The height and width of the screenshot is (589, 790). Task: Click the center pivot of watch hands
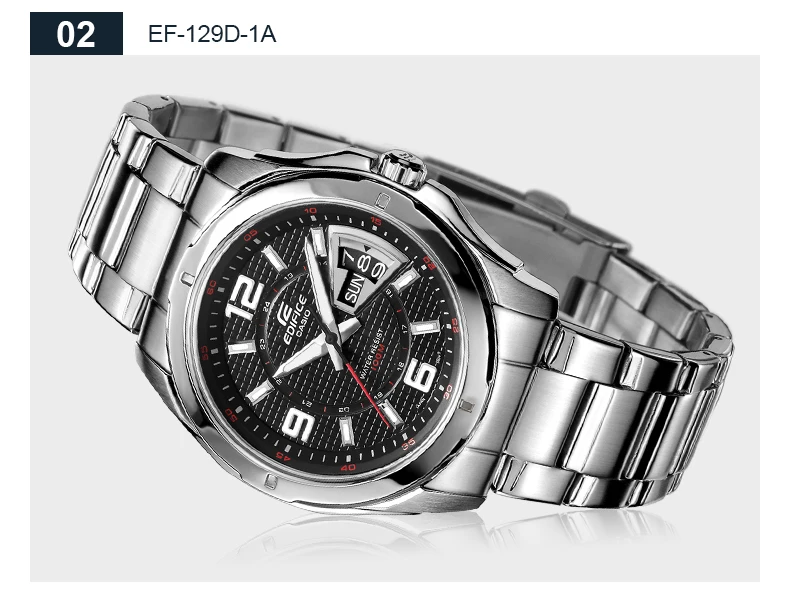click(331, 338)
